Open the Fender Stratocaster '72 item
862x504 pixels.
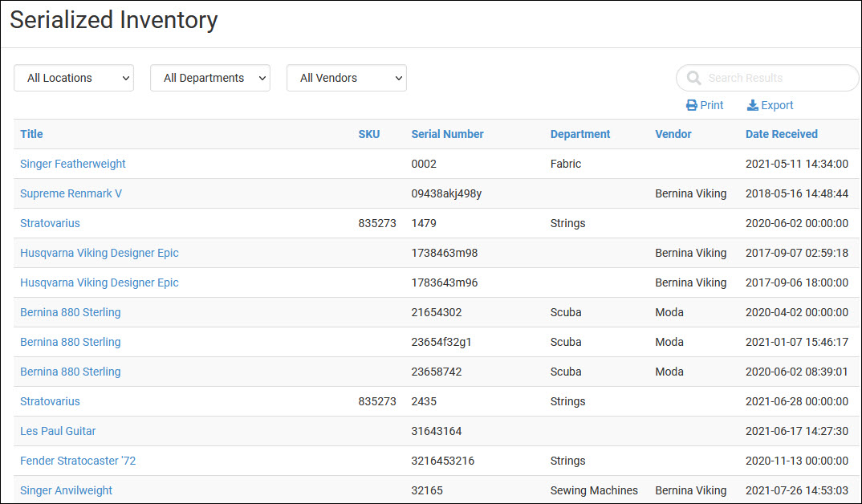pos(78,461)
